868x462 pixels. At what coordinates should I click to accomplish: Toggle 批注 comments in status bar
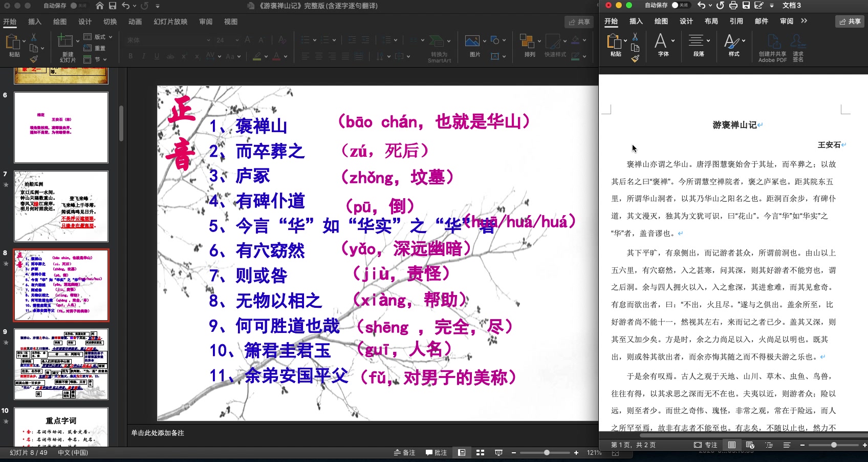(x=436, y=453)
